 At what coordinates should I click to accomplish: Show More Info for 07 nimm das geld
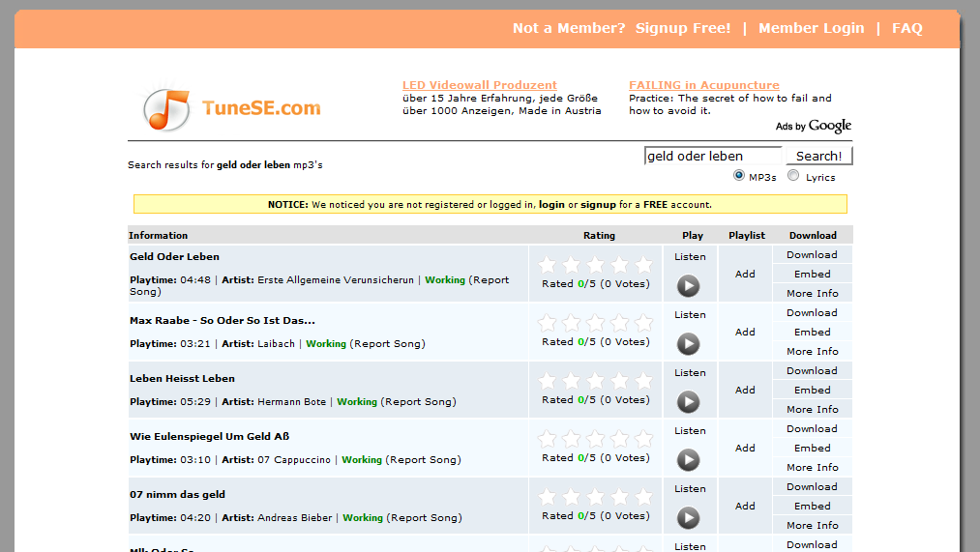point(812,526)
